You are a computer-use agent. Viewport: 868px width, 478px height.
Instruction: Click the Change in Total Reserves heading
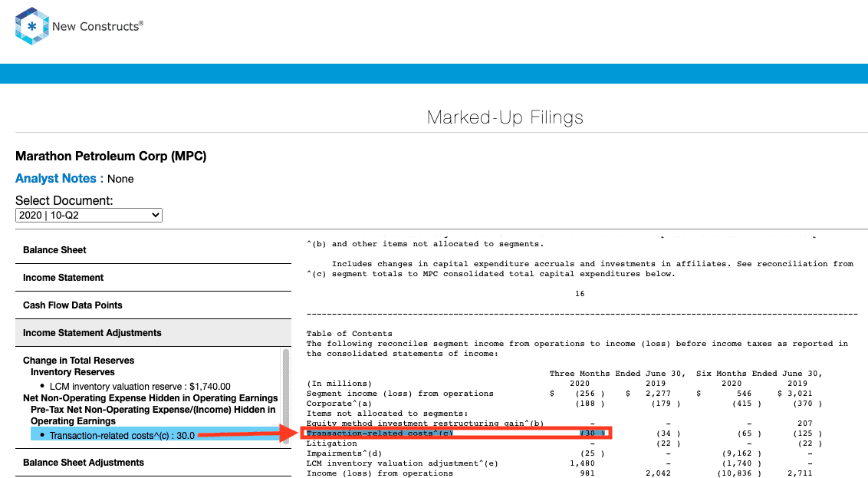coord(79,361)
